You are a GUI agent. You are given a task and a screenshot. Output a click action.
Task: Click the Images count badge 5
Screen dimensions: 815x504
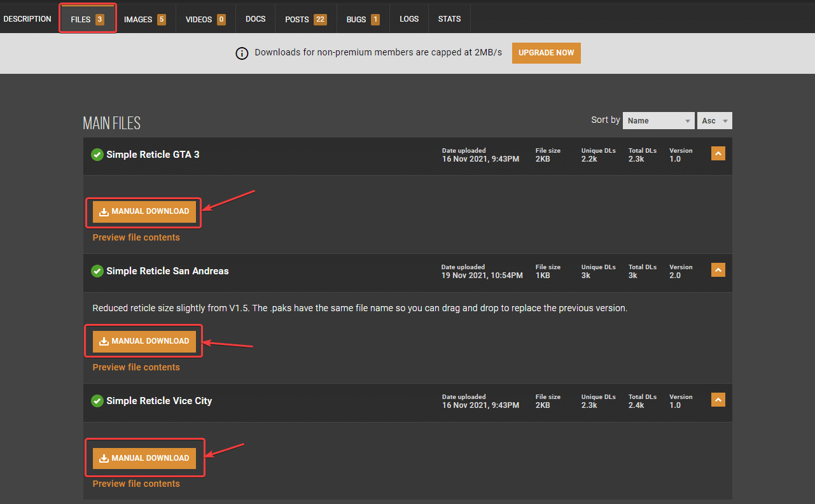tap(161, 20)
